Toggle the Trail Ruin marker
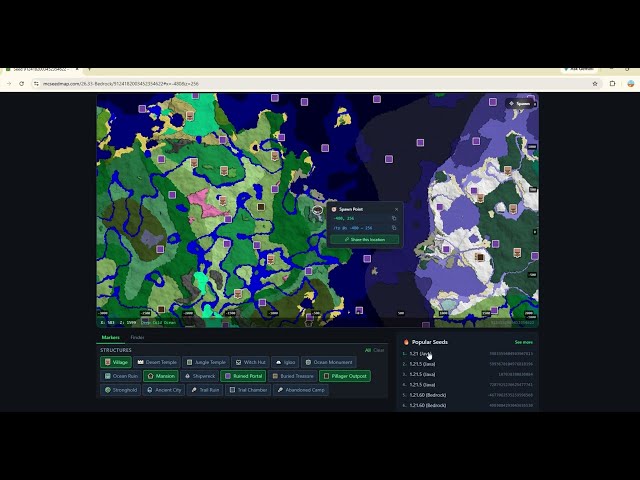Image resolution: width=640 pixels, height=480 pixels. coord(205,390)
